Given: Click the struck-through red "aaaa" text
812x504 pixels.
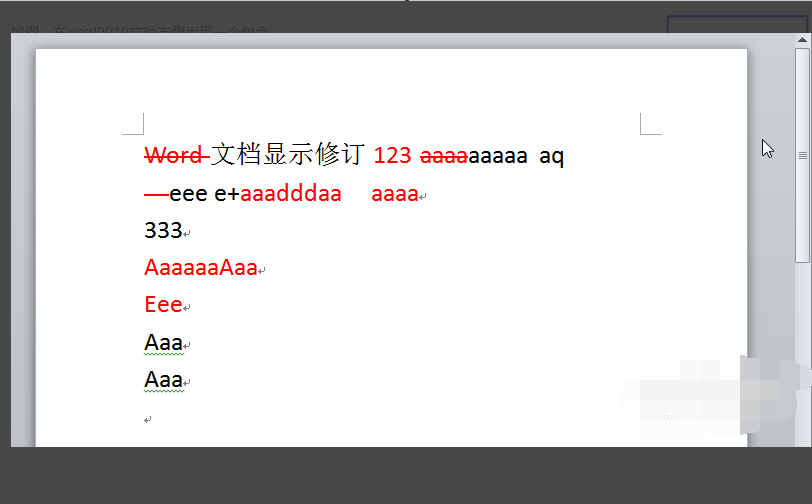Looking at the screenshot, I should tap(444, 156).
